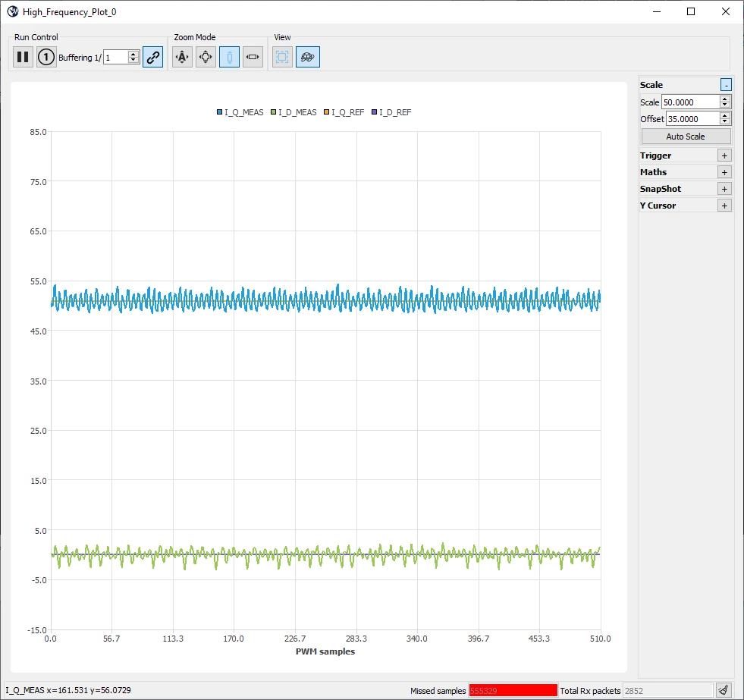The width and height of the screenshot is (744, 700).
Task: Pause the plot with the pause button
Action: pyautogui.click(x=23, y=57)
